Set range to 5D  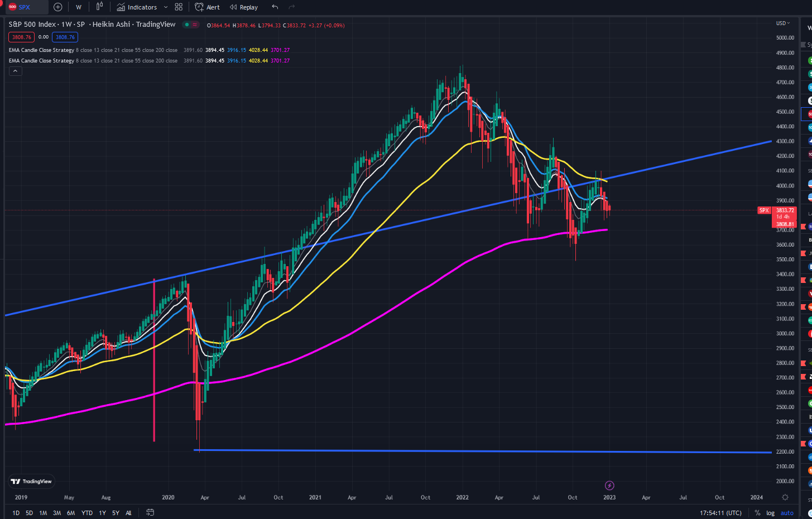point(29,513)
